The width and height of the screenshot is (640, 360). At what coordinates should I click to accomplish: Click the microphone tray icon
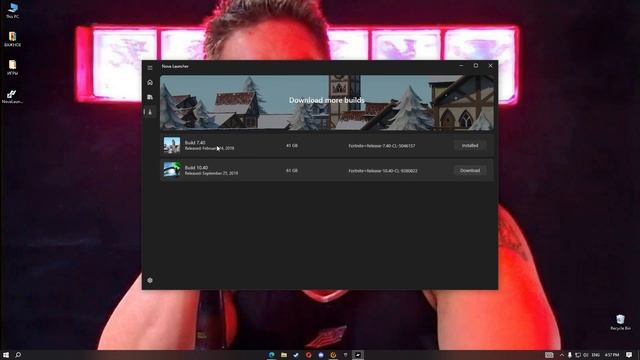point(570,355)
